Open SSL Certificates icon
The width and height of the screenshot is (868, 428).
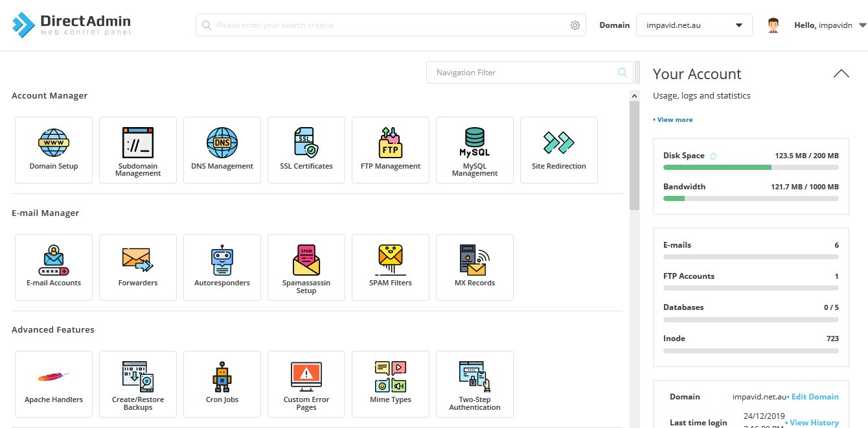click(306, 143)
